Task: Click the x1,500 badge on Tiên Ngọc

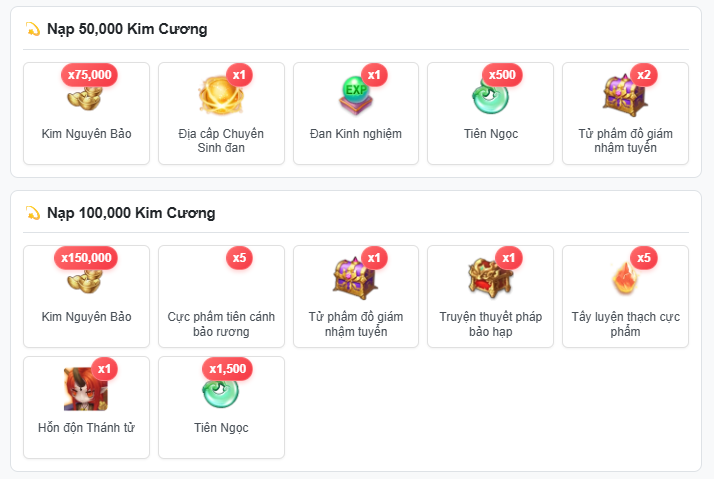Action: 227,369
